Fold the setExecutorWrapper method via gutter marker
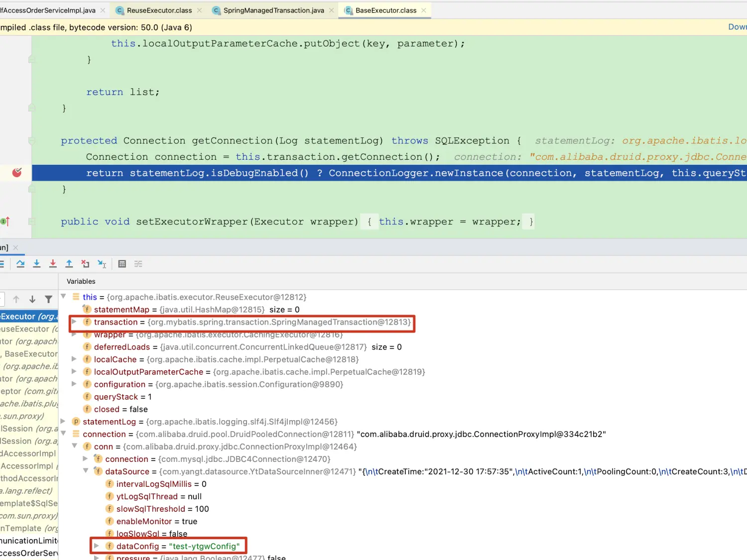The width and height of the screenshot is (747, 560). pos(32,222)
